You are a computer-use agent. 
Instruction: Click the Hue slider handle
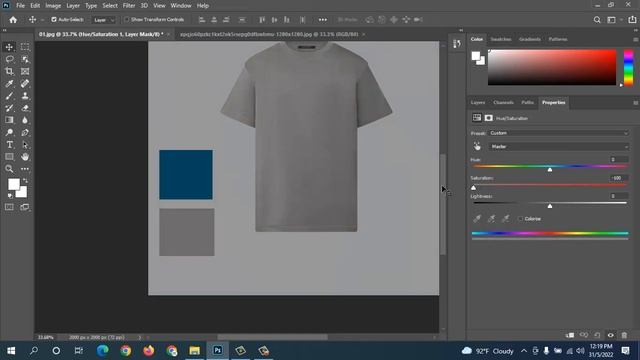pyautogui.click(x=550, y=169)
